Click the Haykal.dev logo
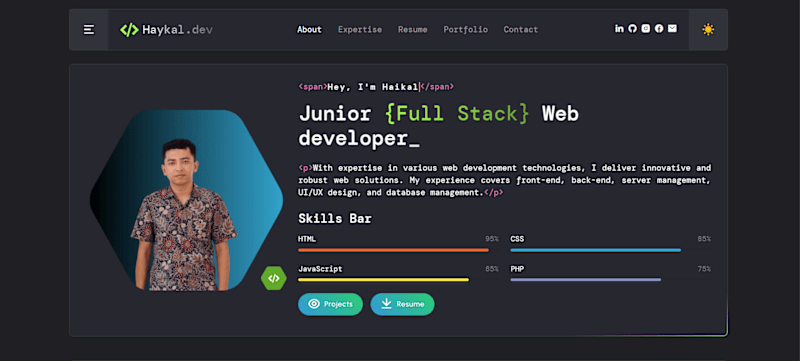 (166, 30)
